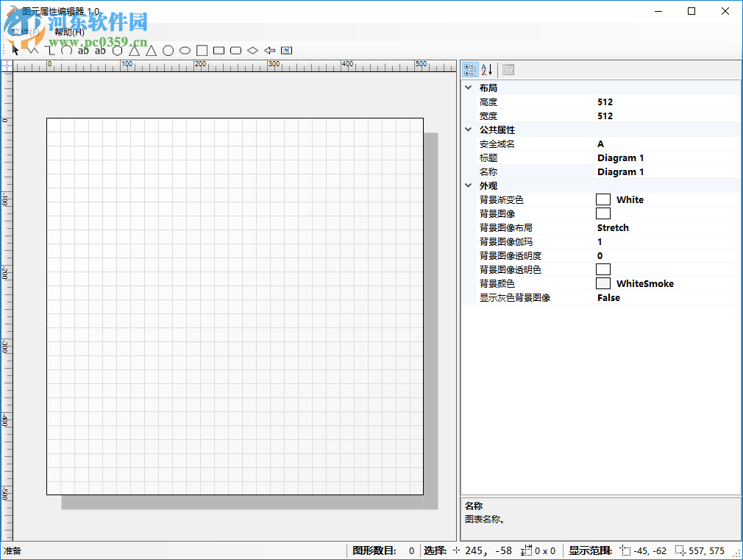743x560 pixels.
Task: Select the image insertion tool
Action: click(x=286, y=50)
